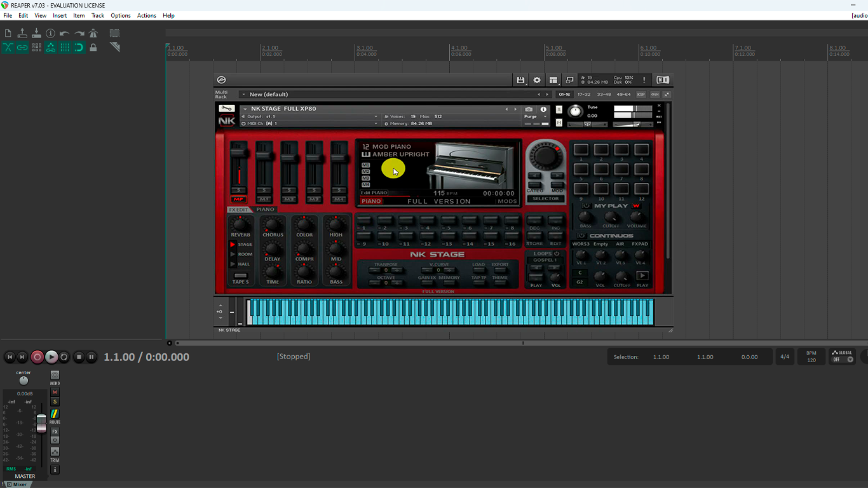Open the Output st.1 dropdown
Image resolution: width=868 pixels, height=488 pixels.
(309, 117)
